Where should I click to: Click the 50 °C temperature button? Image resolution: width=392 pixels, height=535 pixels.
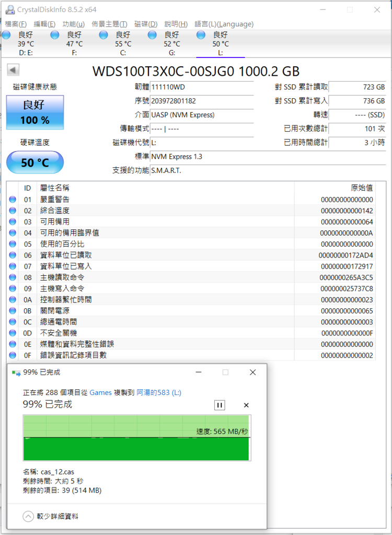(x=35, y=162)
